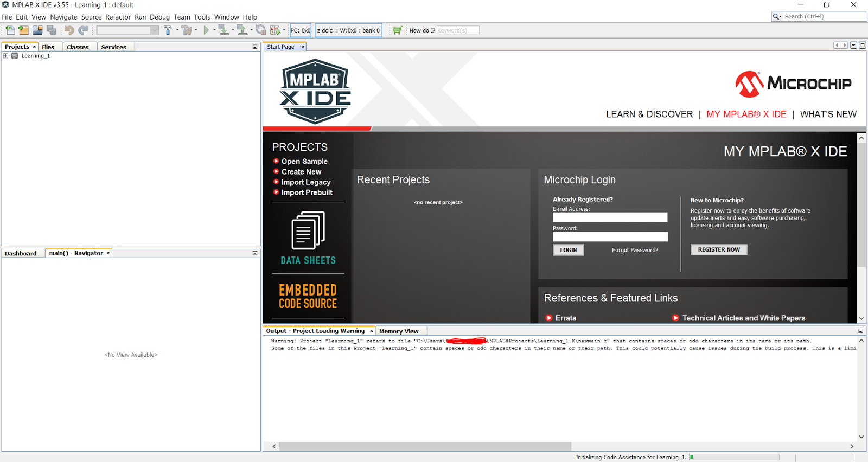Open the WHAT'S NEW section
This screenshot has width=868, height=462.
[828, 114]
